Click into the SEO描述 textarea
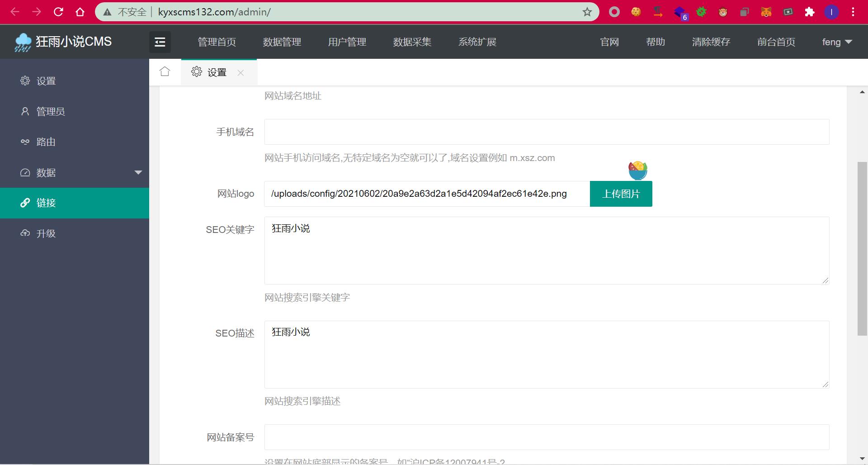This screenshot has height=465, width=868. [547, 355]
